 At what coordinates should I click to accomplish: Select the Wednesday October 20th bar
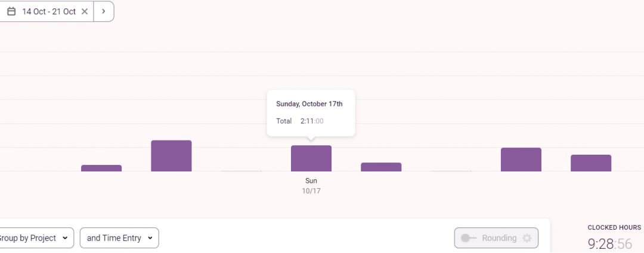pos(521,160)
